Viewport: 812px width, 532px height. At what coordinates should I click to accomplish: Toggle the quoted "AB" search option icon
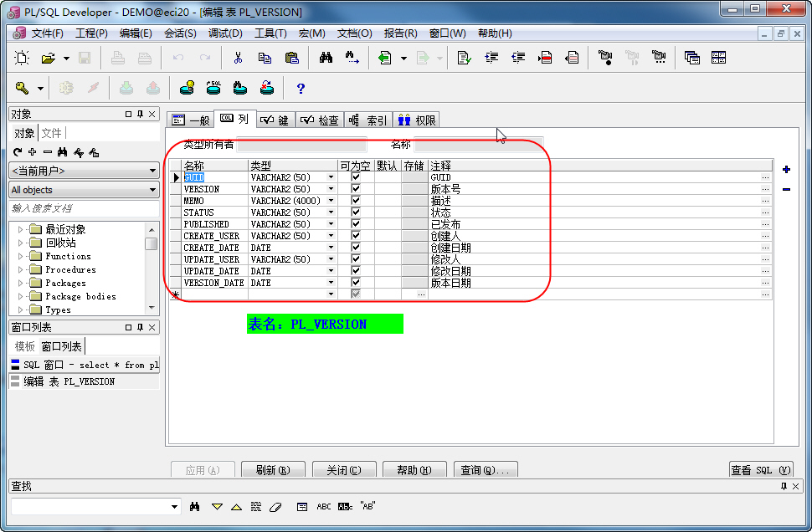pyautogui.click(x=367, y=507)
